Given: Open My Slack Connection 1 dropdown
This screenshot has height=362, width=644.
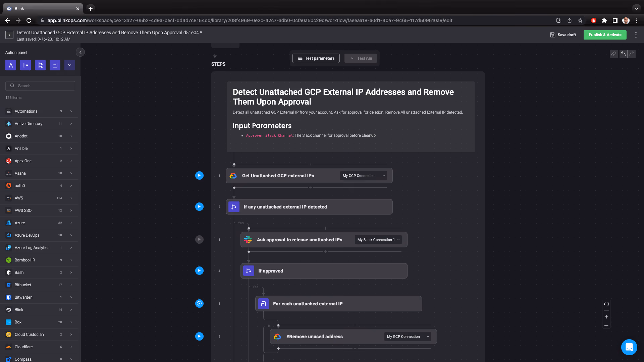Looking at the screenshot, I should pyautogui.click(x=378, y=240).
